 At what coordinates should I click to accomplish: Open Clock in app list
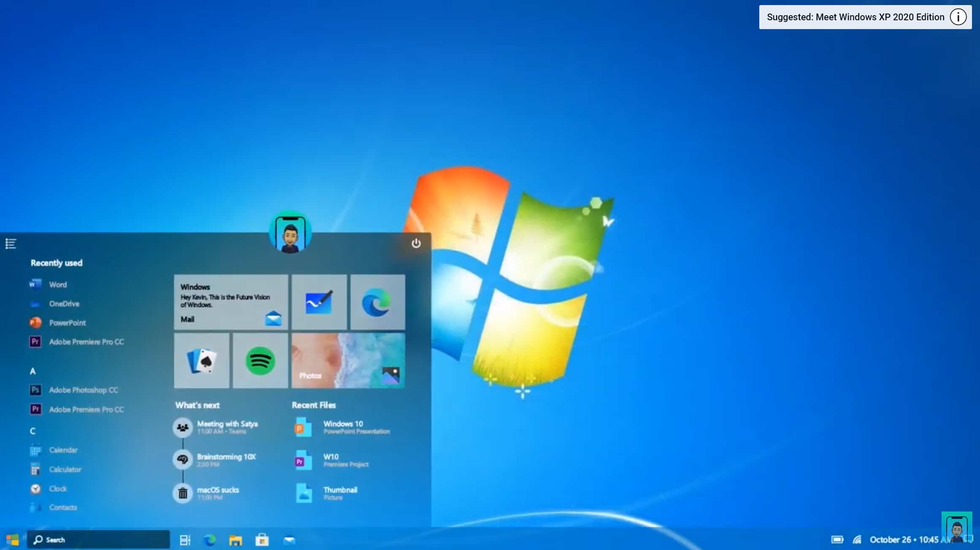[48, 489]
